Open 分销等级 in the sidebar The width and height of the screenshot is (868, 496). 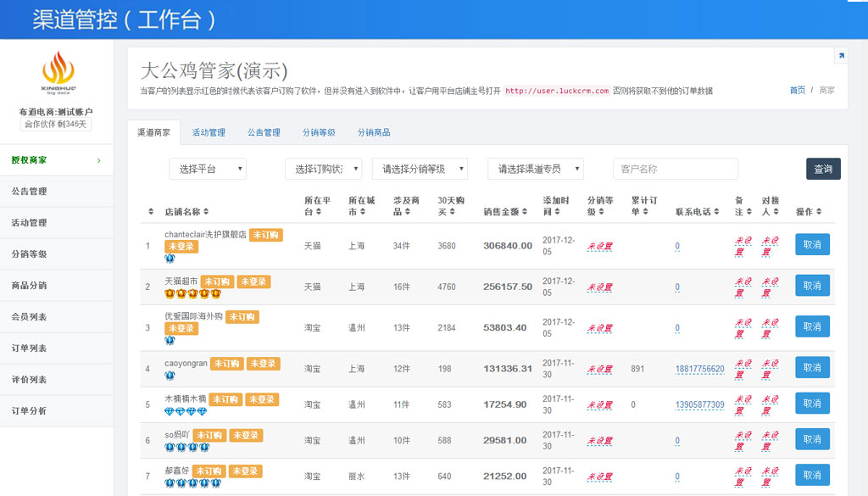point(57,254)
